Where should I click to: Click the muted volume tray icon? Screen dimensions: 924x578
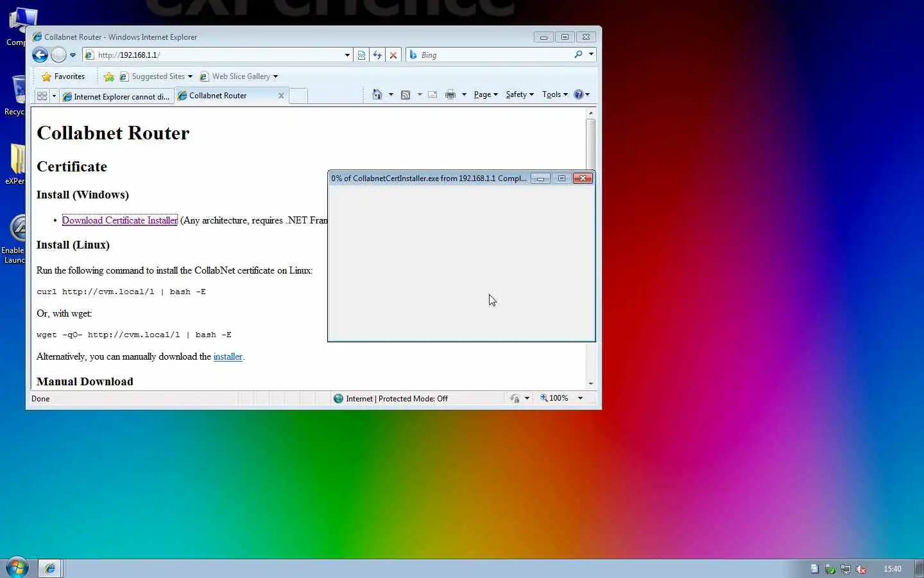pos(861,569)
